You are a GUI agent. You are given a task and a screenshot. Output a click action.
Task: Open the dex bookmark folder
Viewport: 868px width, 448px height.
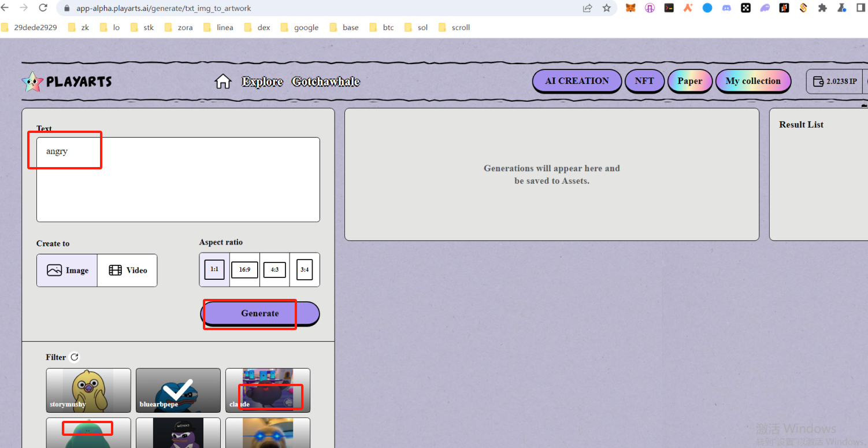tap(257, 27)
